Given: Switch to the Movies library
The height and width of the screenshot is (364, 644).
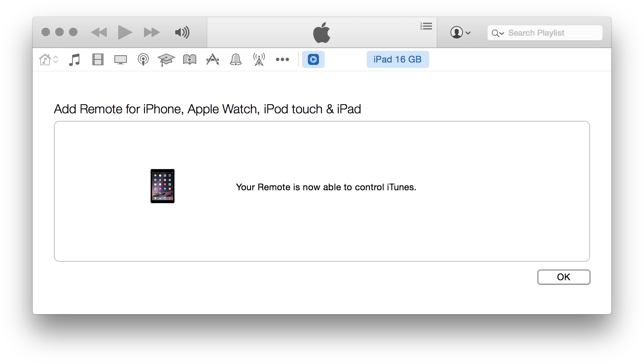Looking at the screenshot, I should tap(98, 59).
